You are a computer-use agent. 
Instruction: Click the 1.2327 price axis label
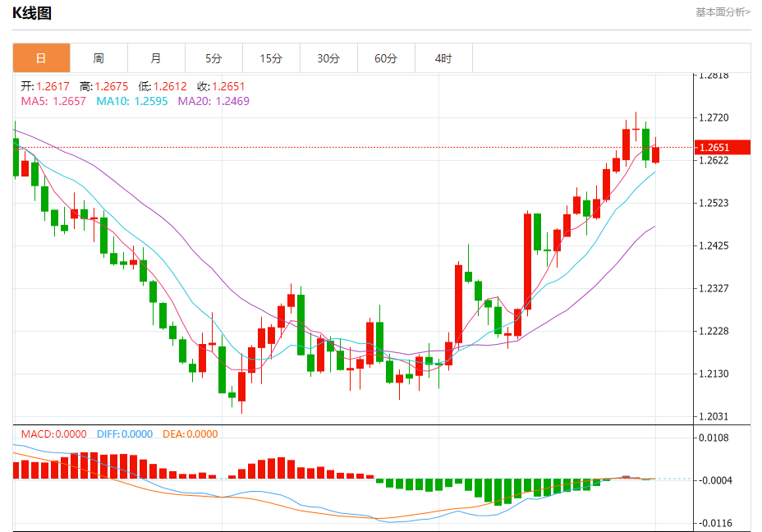point(714,289)
